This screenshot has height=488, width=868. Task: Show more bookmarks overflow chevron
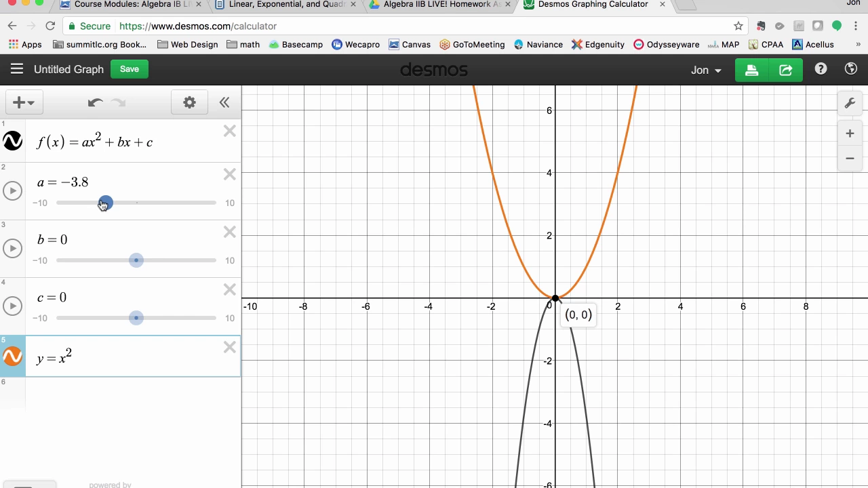(x=858, y=45)
